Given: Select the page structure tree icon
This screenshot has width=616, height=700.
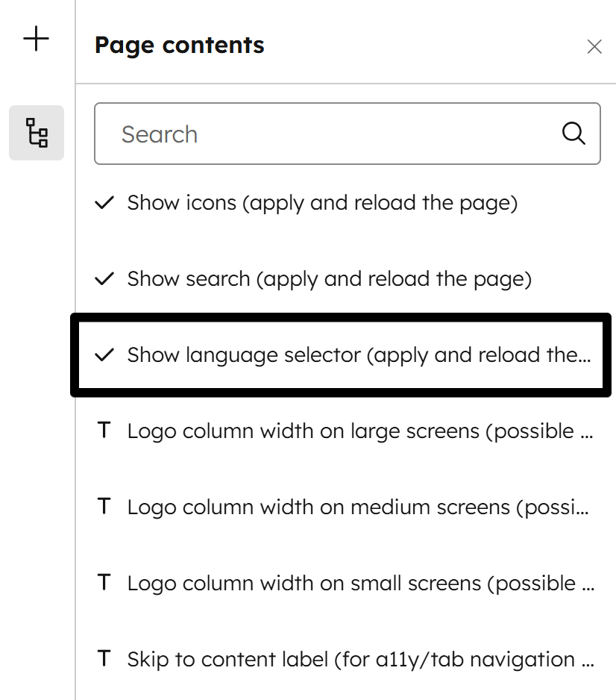Looking at the screenshot, I should pos(36,132).
